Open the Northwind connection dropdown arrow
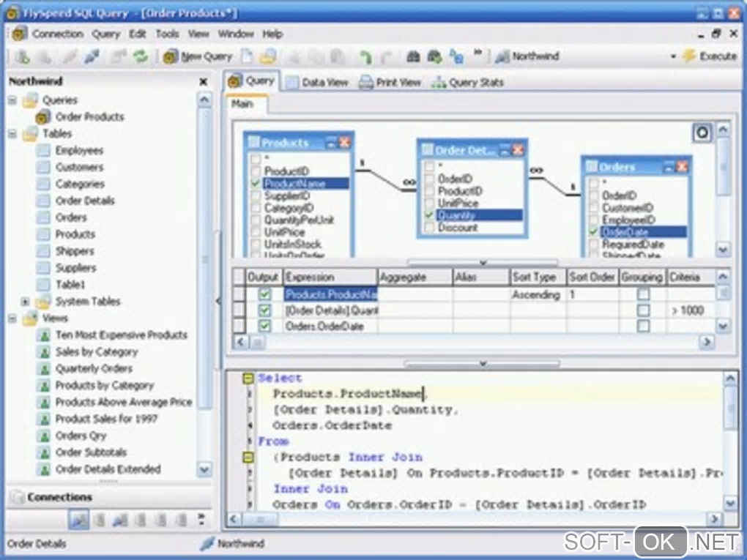747x560 pixels. point(673,56)
